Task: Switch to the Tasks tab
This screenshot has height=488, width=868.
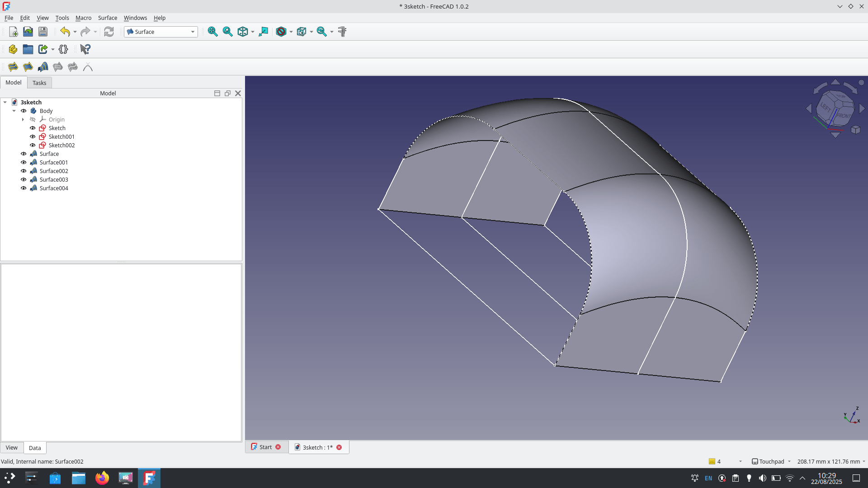Action: pyautogui.click(x=39, y=82)
